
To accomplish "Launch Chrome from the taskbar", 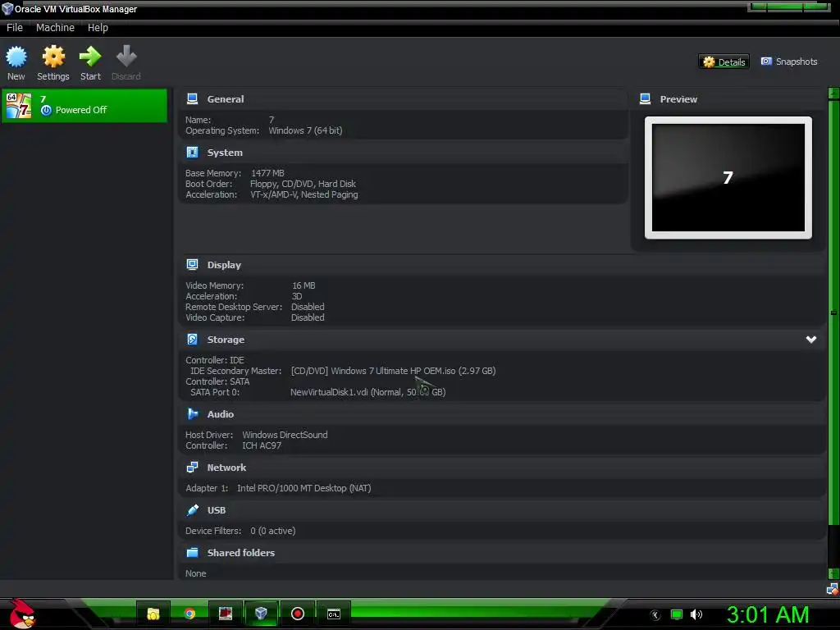I will [189, 614].
